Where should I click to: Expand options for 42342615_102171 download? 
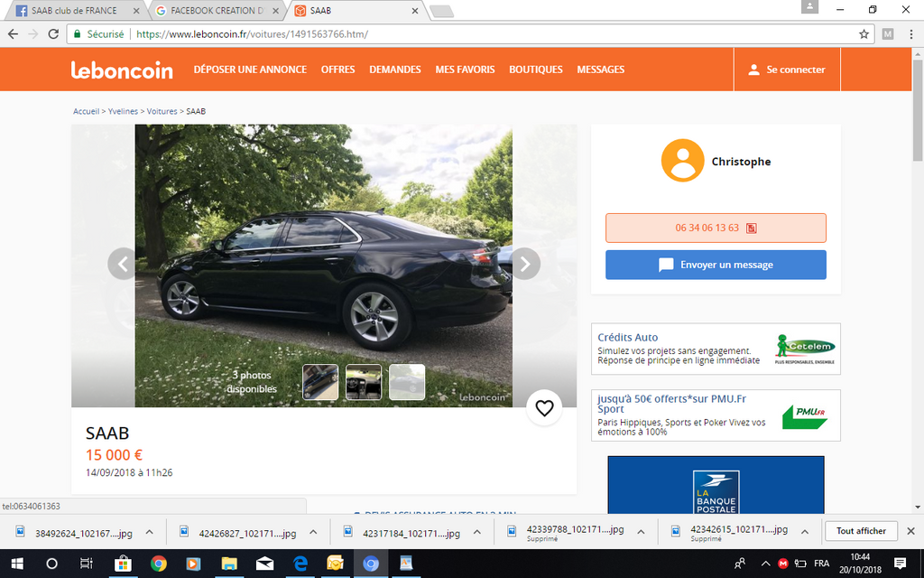pyautogui.click(x=805, y=532)
